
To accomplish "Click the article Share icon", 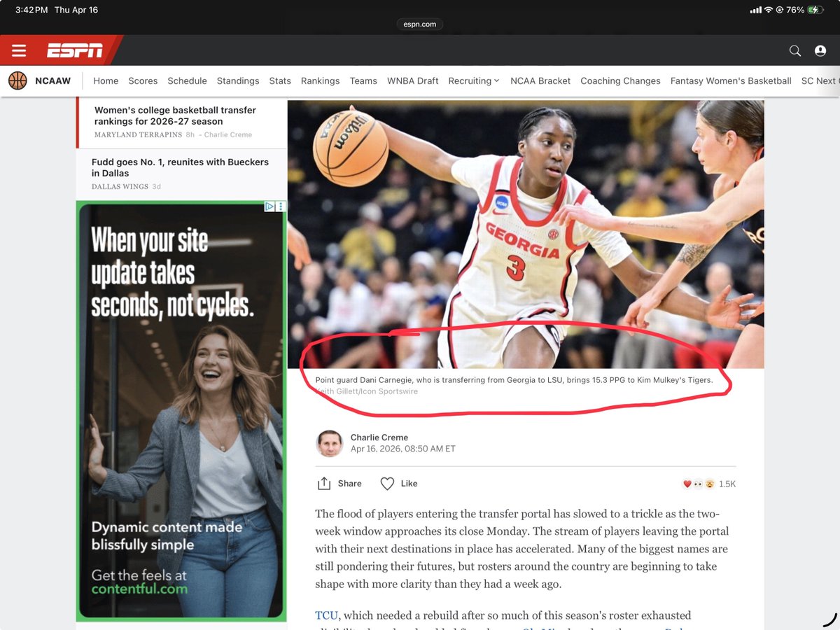I will click(324, 484).
